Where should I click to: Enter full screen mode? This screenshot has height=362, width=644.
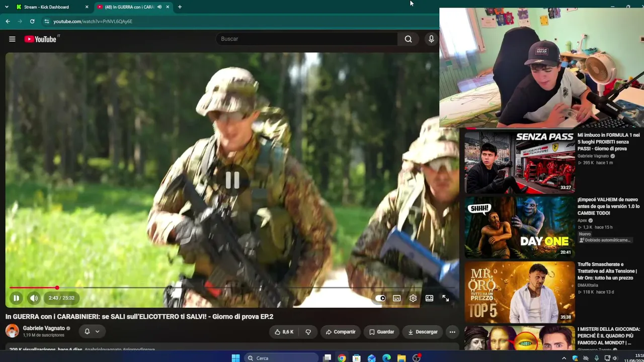tap(445, 298)
